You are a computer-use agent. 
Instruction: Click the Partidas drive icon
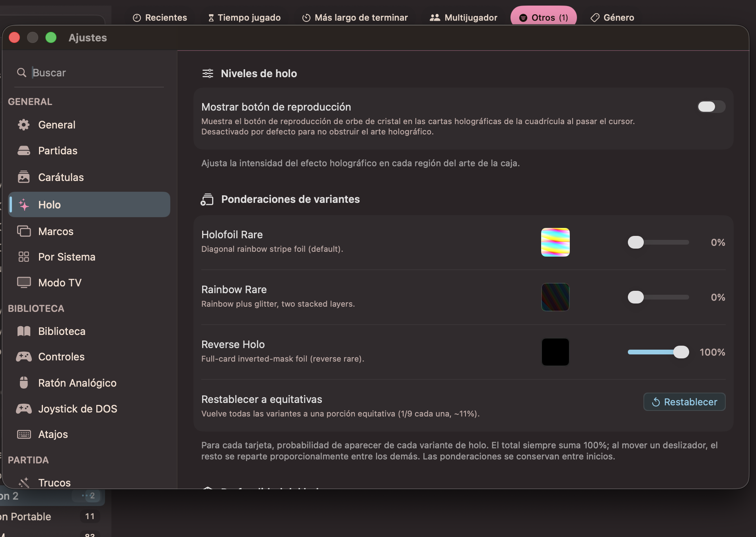click(x=23, y=151)
